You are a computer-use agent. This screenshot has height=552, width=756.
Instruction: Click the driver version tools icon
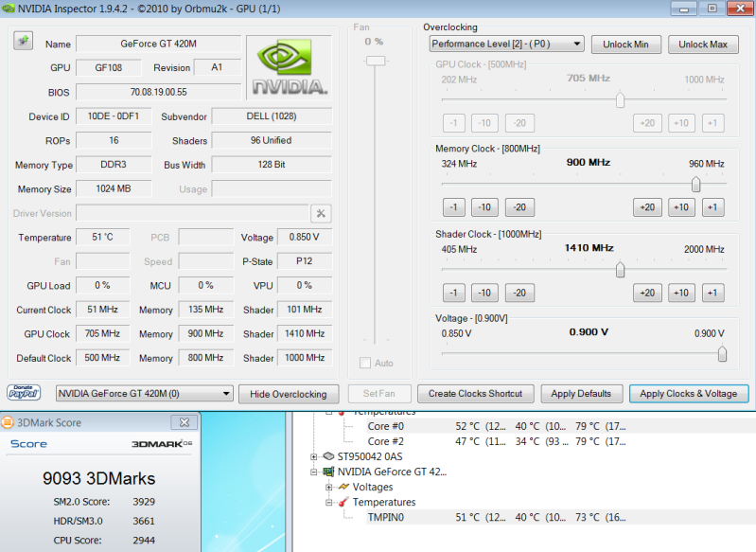(x=321, y=213)
